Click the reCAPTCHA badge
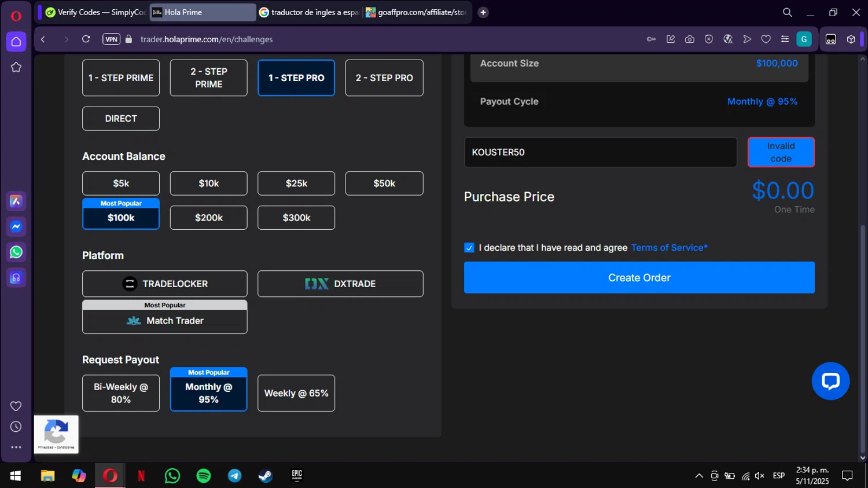868x488 pixels. [56, 434]
